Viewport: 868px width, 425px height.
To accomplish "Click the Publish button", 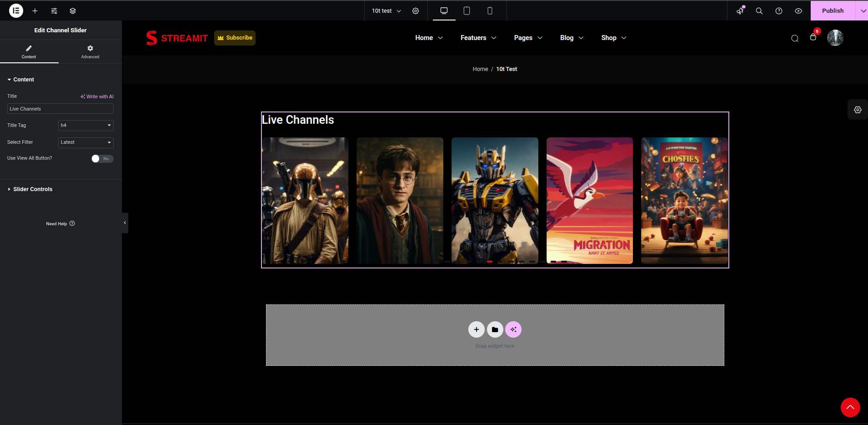I will click(x=833, y=11).
